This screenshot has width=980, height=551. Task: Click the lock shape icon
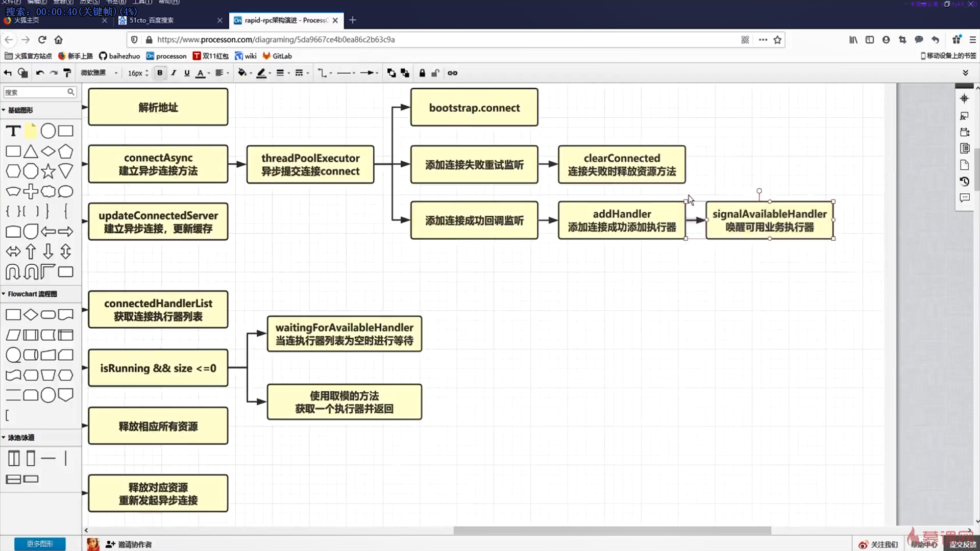coord(422,73)
